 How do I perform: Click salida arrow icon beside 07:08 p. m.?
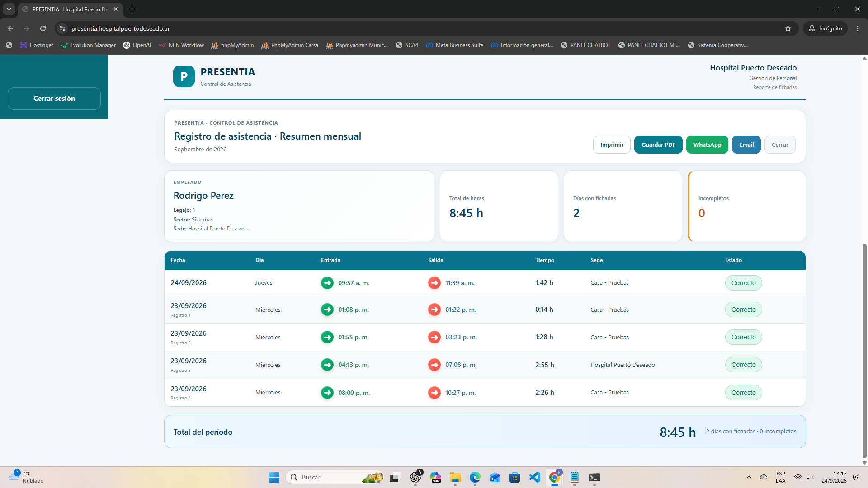tap(434, 365)
